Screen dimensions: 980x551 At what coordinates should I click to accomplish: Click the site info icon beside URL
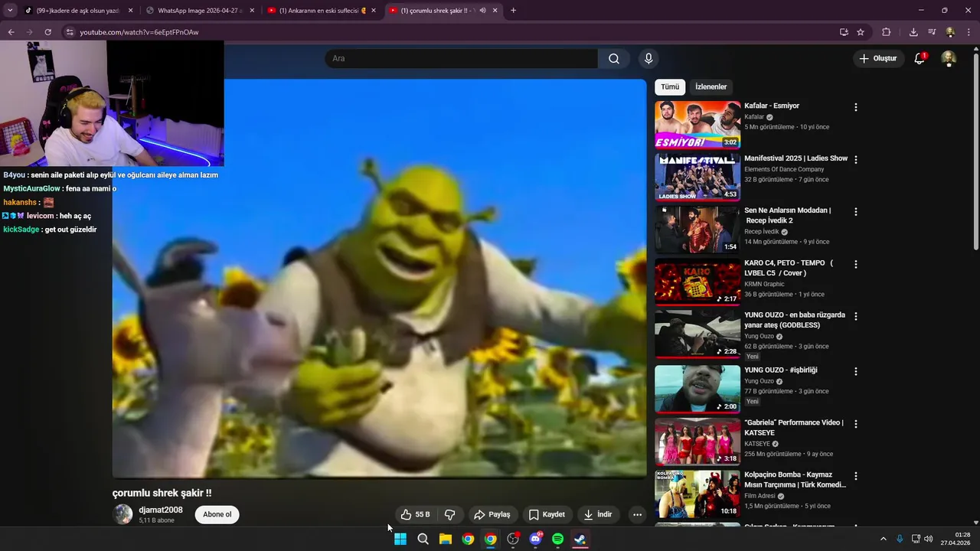coord(69,32)
